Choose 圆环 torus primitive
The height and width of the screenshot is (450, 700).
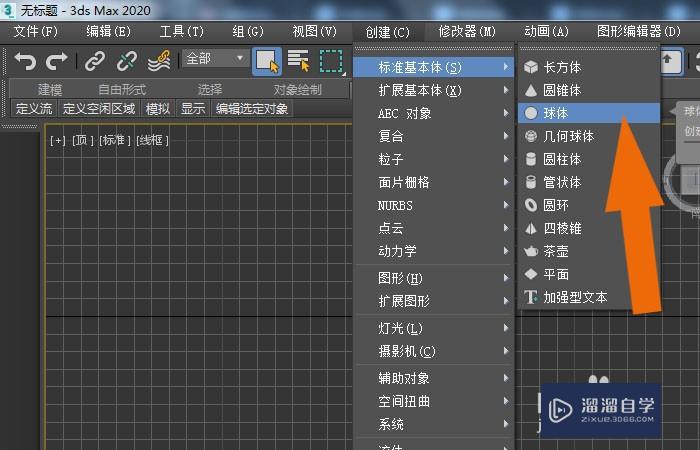[588, 205]
